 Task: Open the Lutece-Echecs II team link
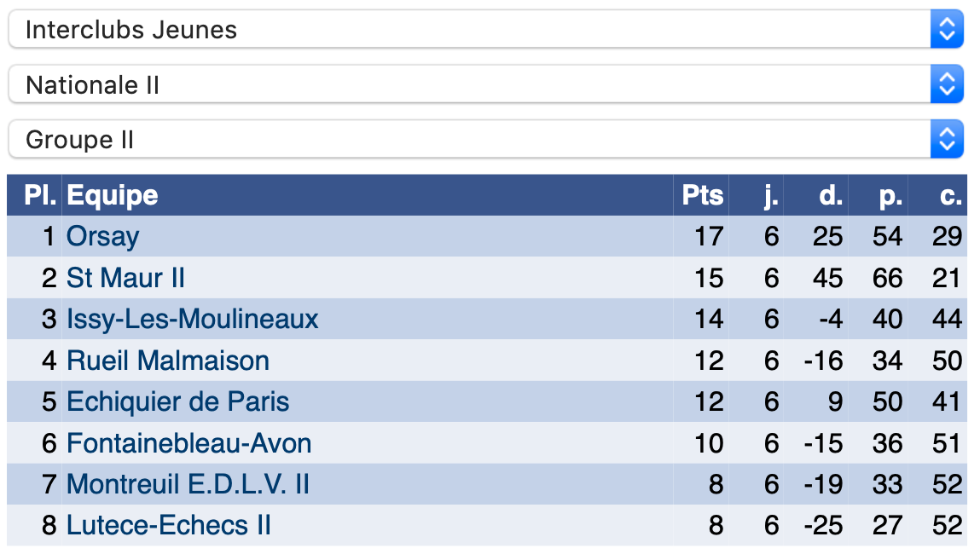coord(169,526)
